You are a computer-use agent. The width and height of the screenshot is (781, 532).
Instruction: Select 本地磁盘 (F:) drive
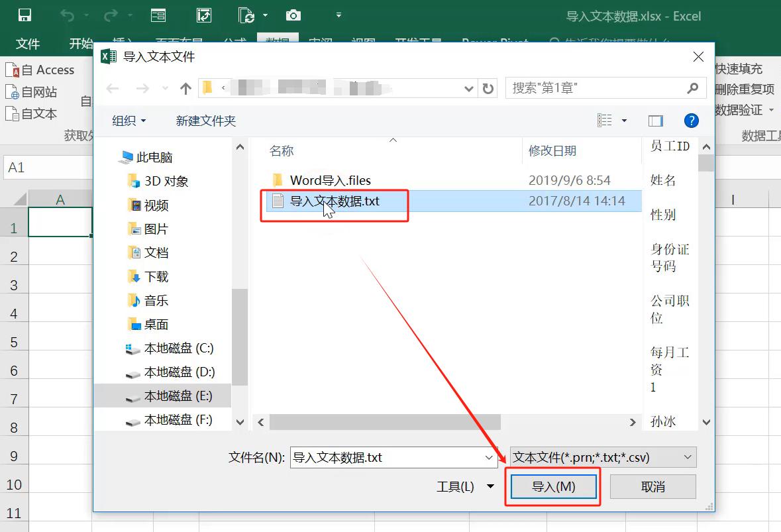170,421
